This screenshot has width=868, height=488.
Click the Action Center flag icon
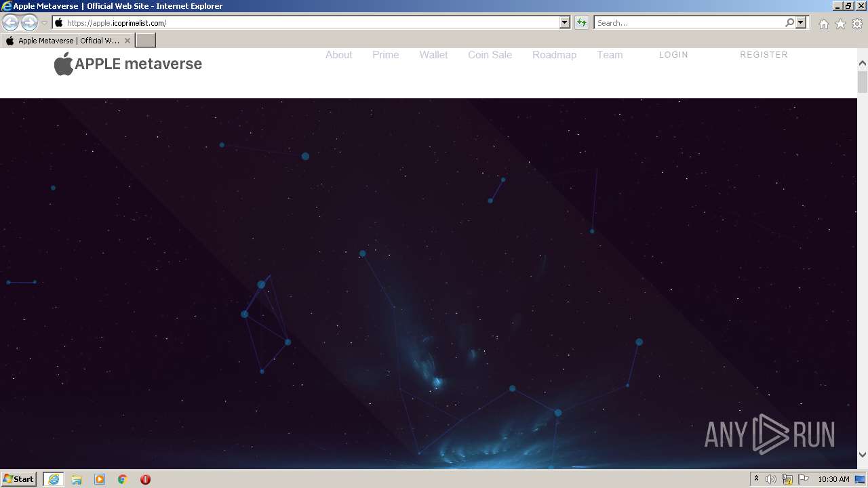[804, 479]
